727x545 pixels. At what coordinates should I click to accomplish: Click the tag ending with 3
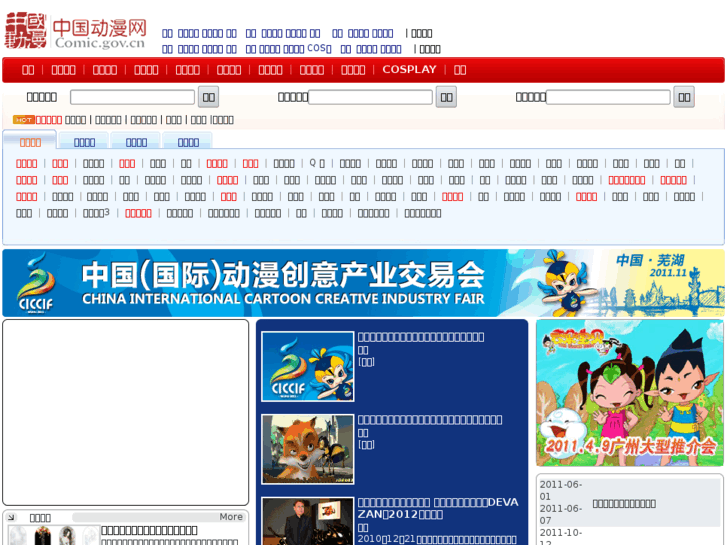click(x=96, y=213)
